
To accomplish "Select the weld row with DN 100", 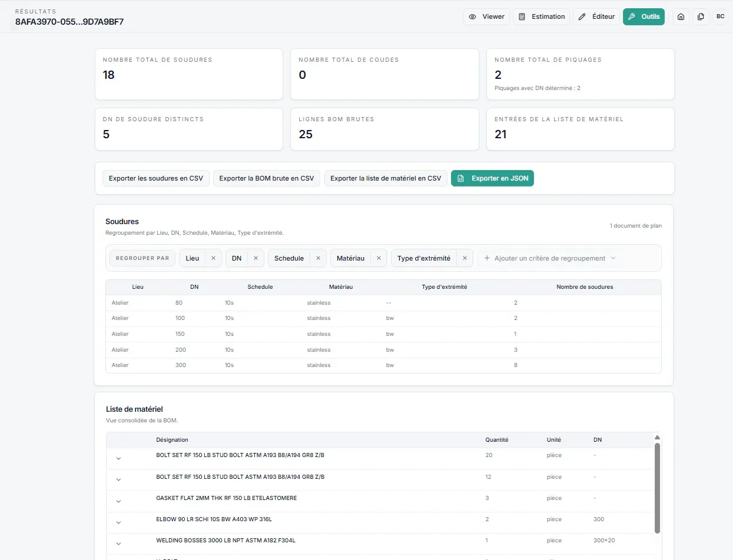I will coord(383,318).
